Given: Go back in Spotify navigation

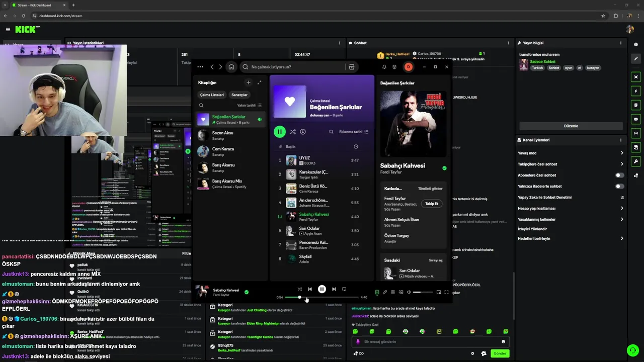Looking at the screenshot, I should [x=212, y=67].
